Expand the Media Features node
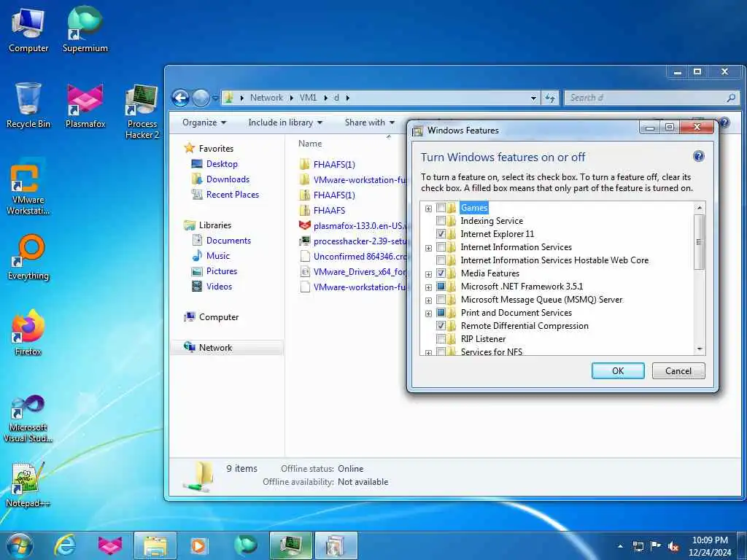This screenshot has width=747, height=560. pyautogui.click(x=428, y=274)
